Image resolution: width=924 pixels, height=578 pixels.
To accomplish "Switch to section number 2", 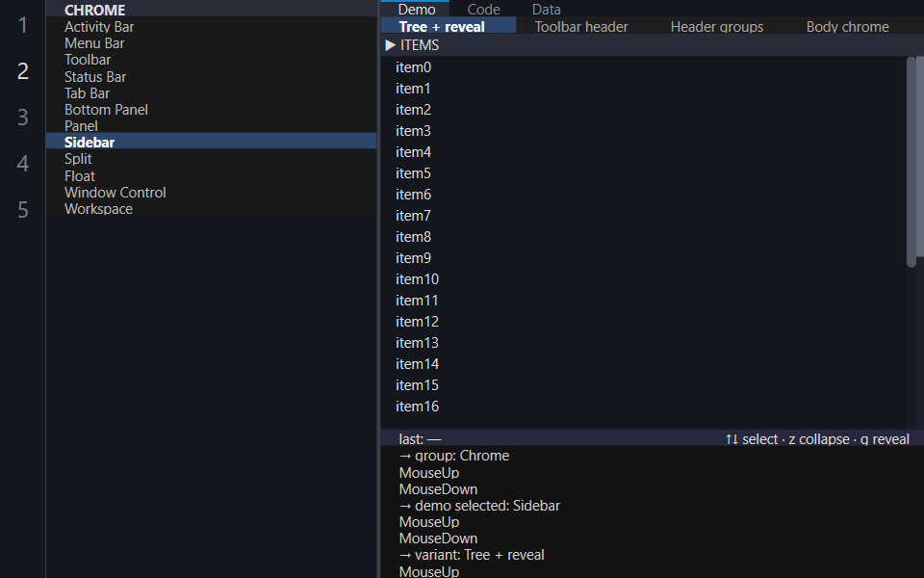I will (23, 70).
